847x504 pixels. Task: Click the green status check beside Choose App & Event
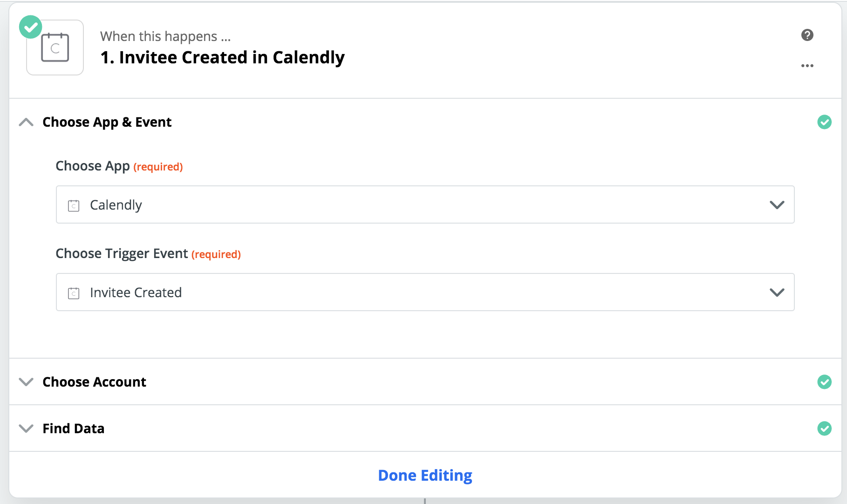[x=825, y=122]
